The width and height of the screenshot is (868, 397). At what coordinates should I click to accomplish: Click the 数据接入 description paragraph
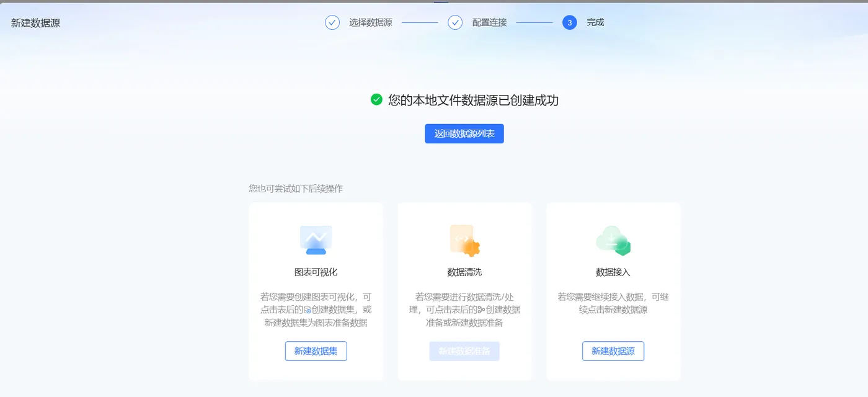(x=613, y=303)
